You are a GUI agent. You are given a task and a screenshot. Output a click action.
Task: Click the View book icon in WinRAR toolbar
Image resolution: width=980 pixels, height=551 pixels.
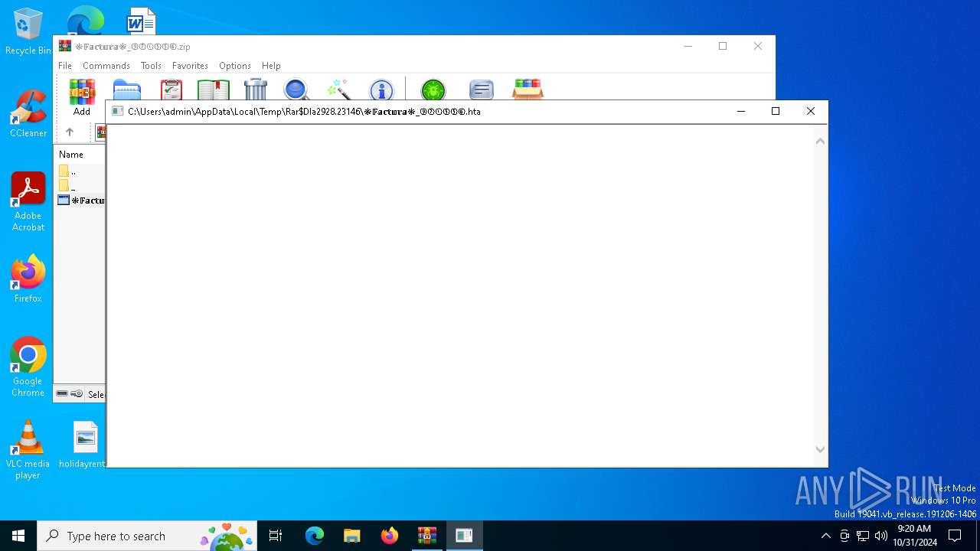[214, 90]
